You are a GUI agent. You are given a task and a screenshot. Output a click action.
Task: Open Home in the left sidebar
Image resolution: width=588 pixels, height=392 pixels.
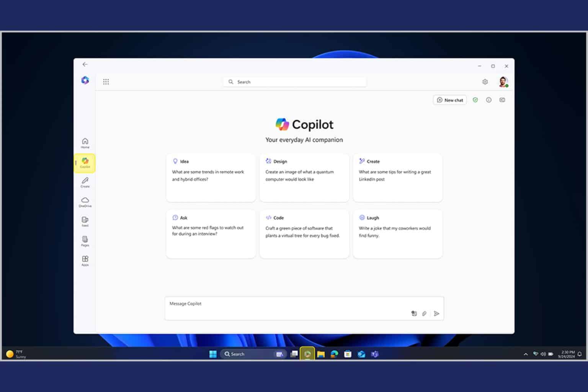(85, 143)
